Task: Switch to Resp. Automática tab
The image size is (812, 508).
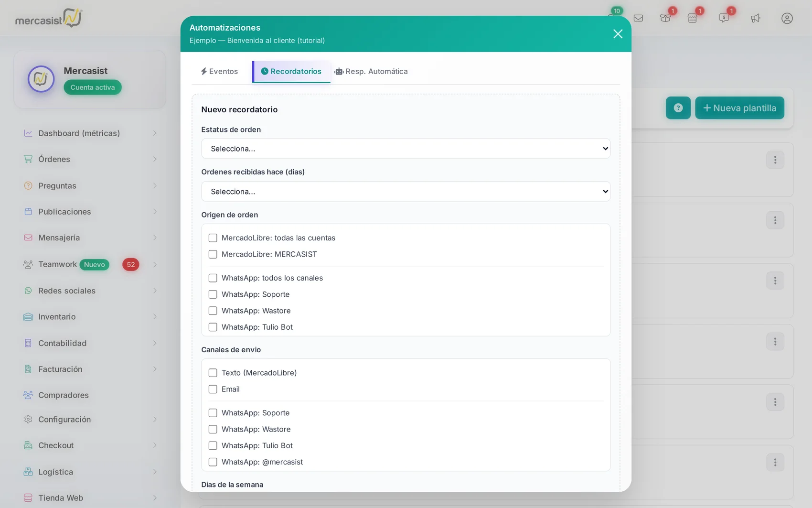Action: [x=371, y=72]
